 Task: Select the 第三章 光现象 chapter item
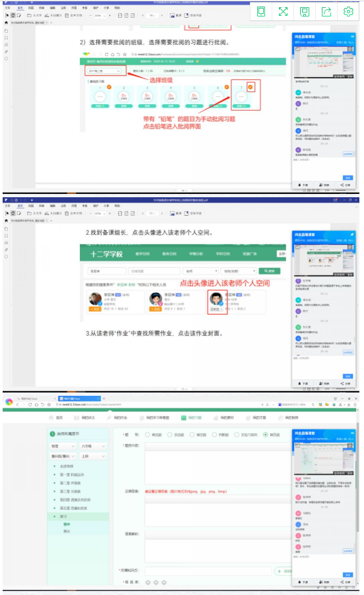[x=70, y=491]
